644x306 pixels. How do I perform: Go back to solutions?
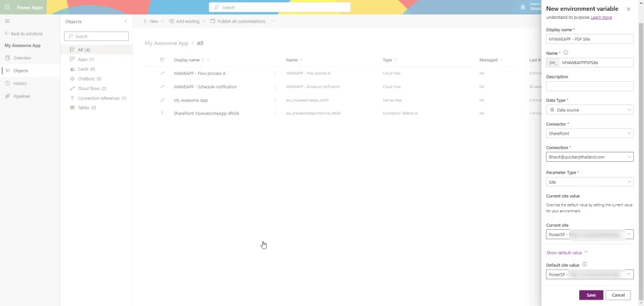23,33
